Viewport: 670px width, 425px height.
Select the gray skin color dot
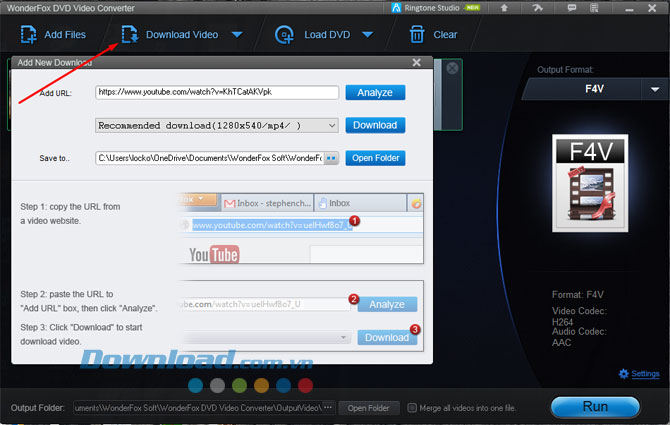tap(217, 385)
